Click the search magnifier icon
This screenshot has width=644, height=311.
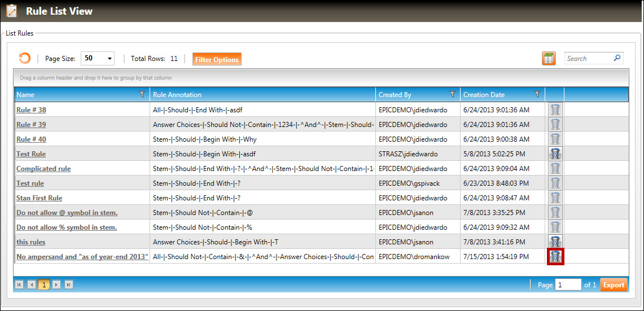coord(617,58)
